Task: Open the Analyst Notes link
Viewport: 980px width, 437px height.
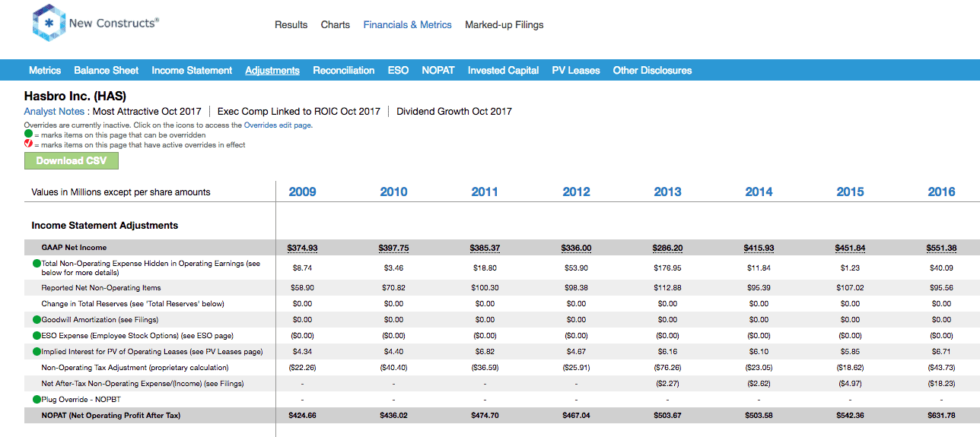Action: pos(54,111)
